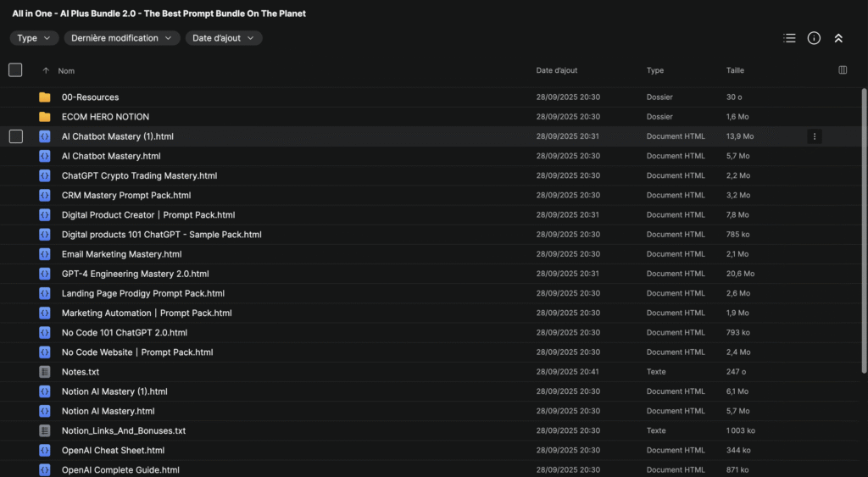Sort by the Date d'ajout column header
This screenshot has width=868, height=477.
point(557,70)
